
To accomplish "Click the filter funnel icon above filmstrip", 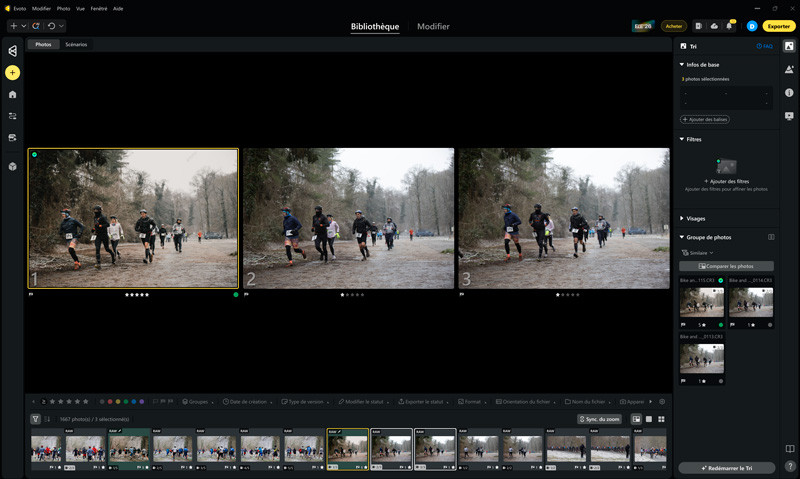I will (35, 419).
